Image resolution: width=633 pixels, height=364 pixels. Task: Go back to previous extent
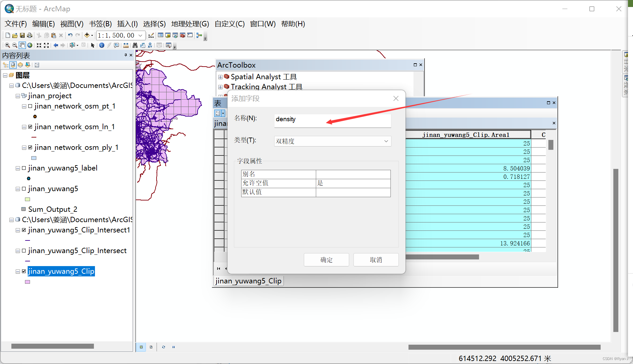pyautogui.click(x=56, y=45)
